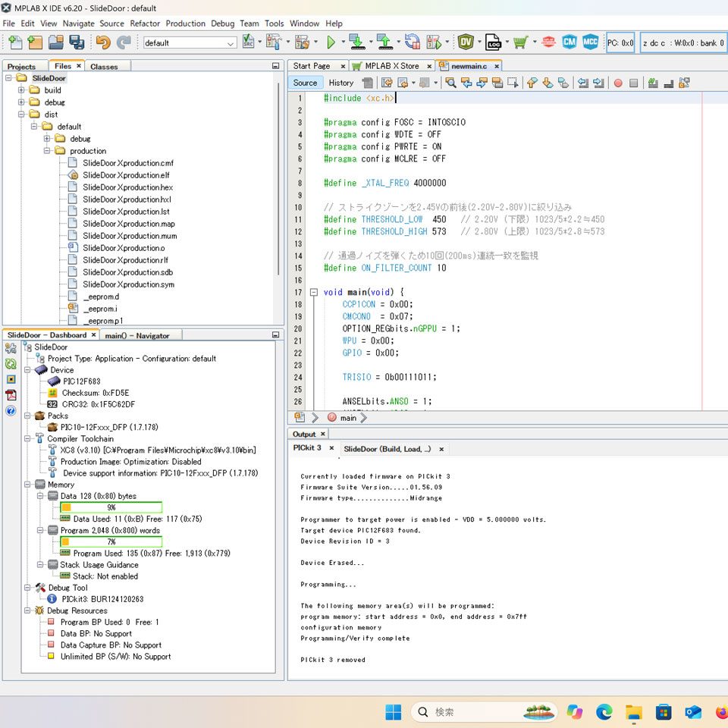
Task: Click the Windows taskbar search box
Action: [483, 712]
